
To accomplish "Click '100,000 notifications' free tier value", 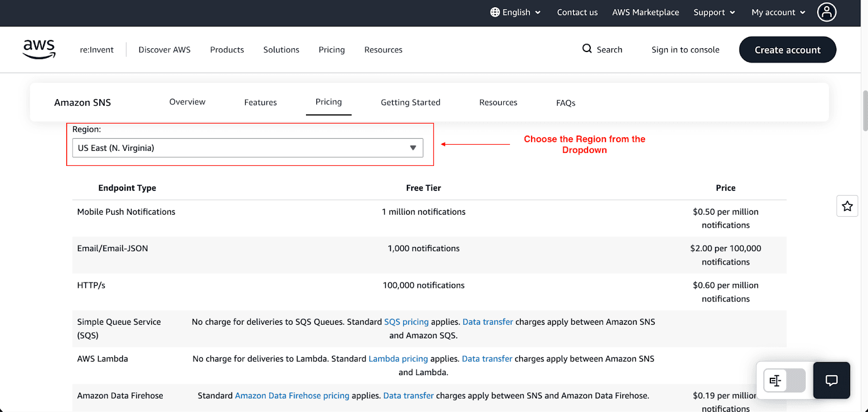I will [424, 285].
